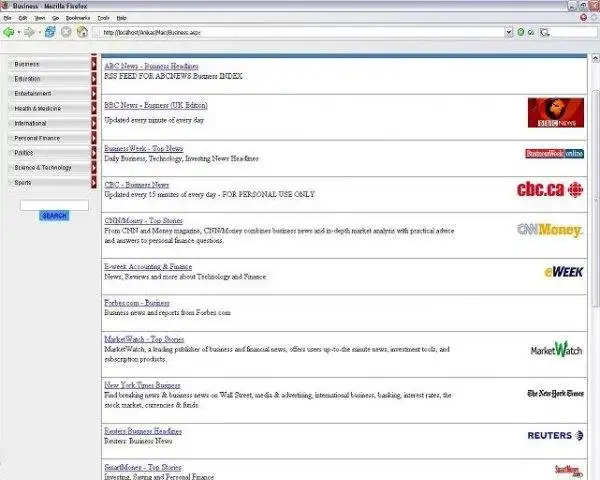Click the Reuters logo

point(555,435)
